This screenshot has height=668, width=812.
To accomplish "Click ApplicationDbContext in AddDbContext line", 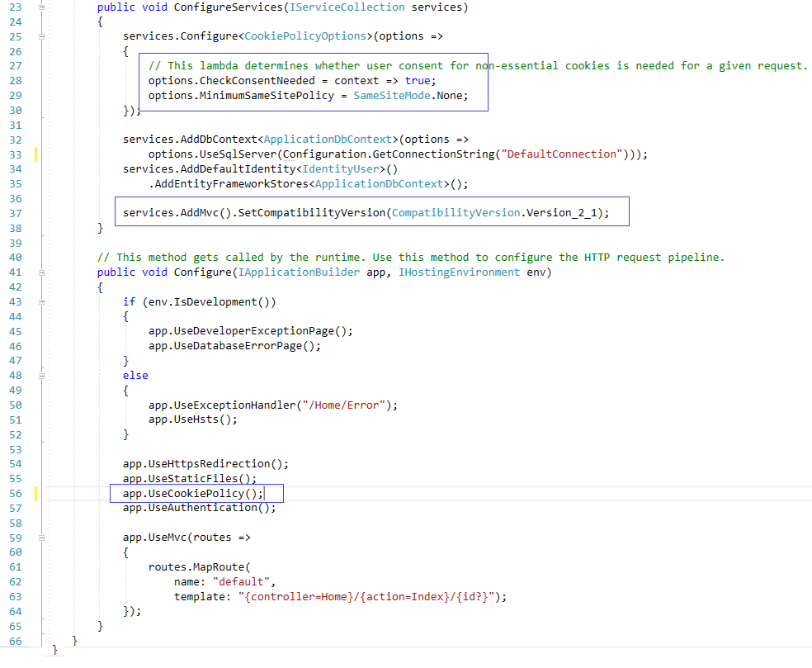I will tap(328, 140).
